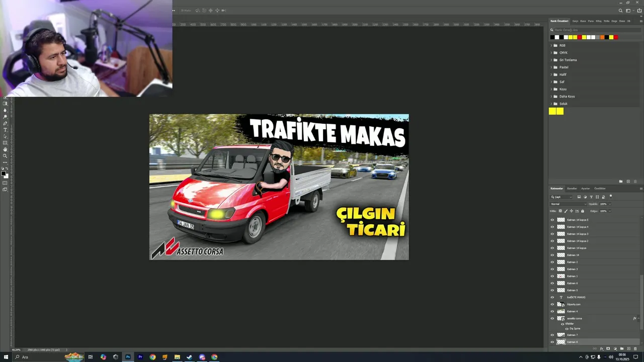Switch to the Özellikler tab
This screenshot has width=644, height=362.
coord(600,189)
